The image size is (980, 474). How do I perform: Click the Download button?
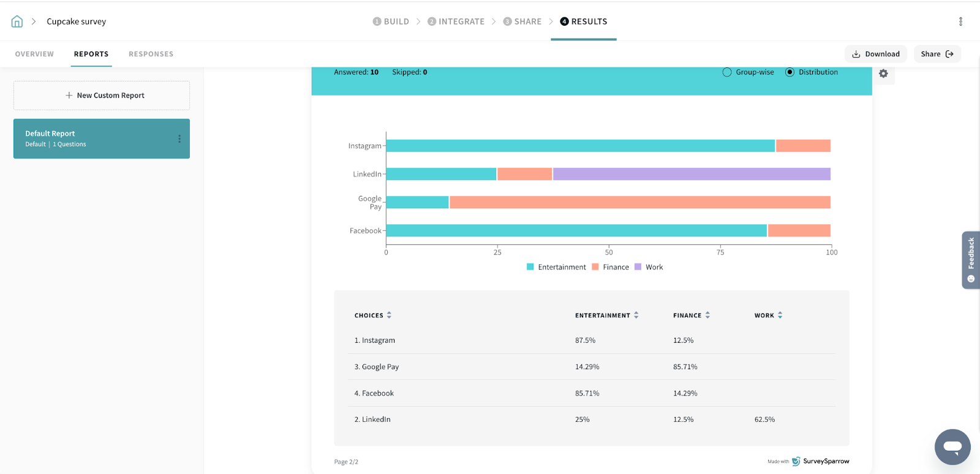tap(876, 54)
